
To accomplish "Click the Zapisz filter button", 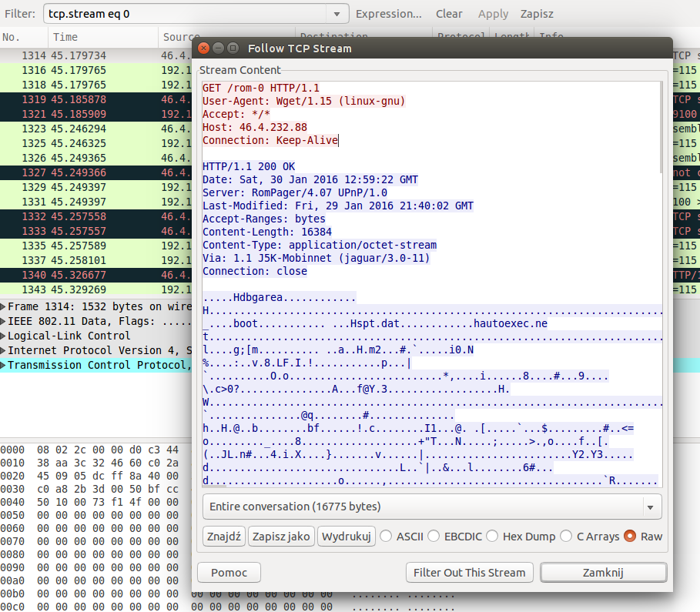I will [537, 14].
